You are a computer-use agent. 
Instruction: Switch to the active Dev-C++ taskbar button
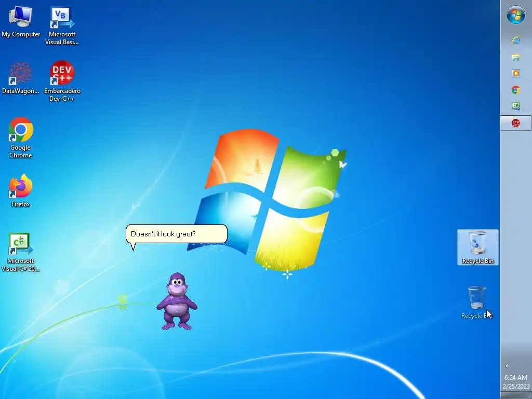(516, 123)
